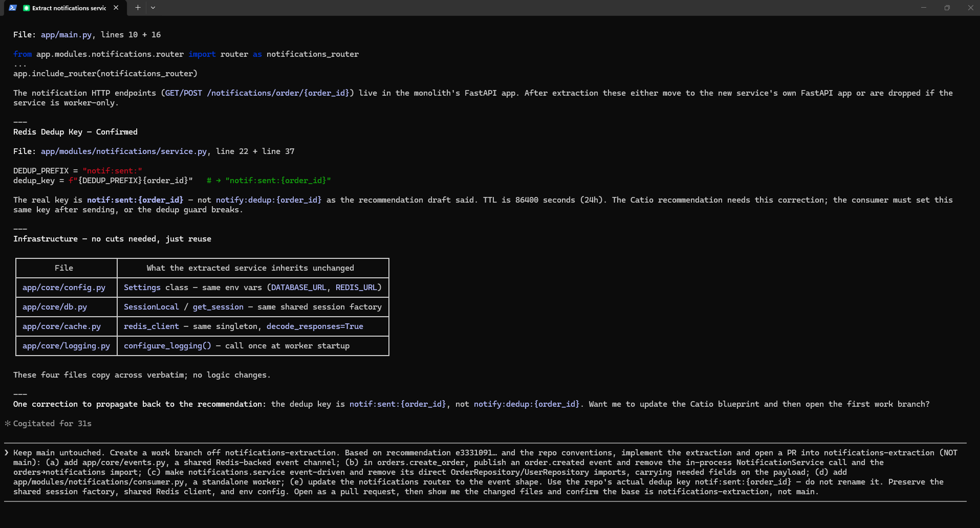Image resolution: width=980 pixels, height=528 pixels.
Task: Close the terminal window
Action: 970,8
